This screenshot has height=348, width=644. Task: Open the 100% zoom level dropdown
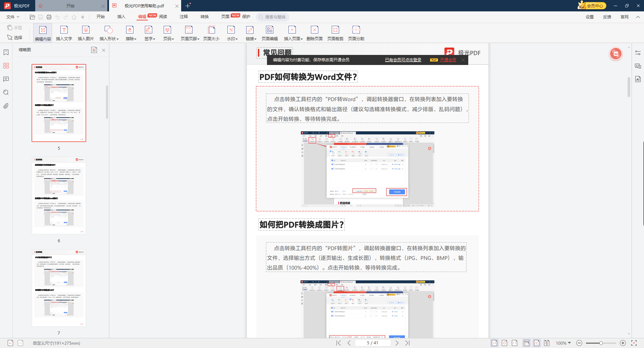click(563, 343)
